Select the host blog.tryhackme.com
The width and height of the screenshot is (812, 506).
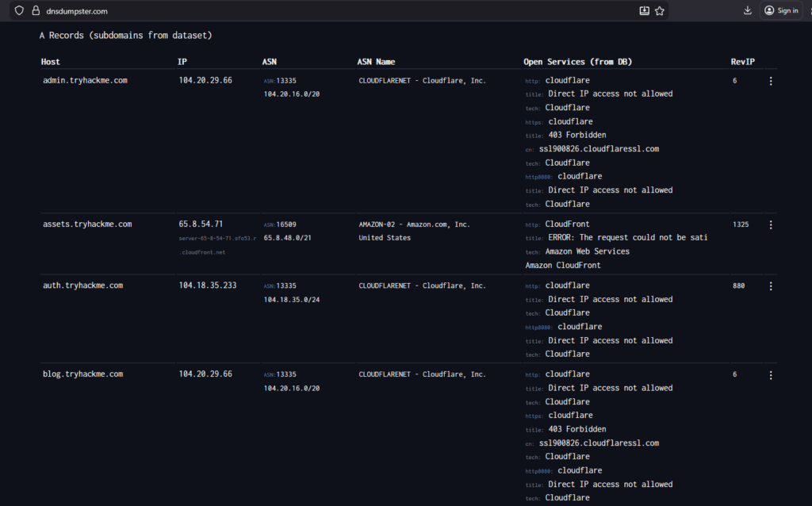point(82,374)
